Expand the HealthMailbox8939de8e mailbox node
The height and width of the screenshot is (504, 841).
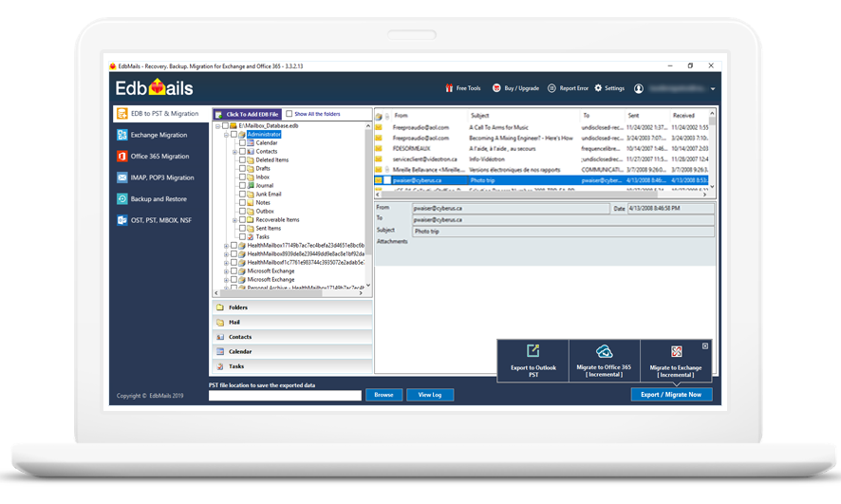point(226,254)
